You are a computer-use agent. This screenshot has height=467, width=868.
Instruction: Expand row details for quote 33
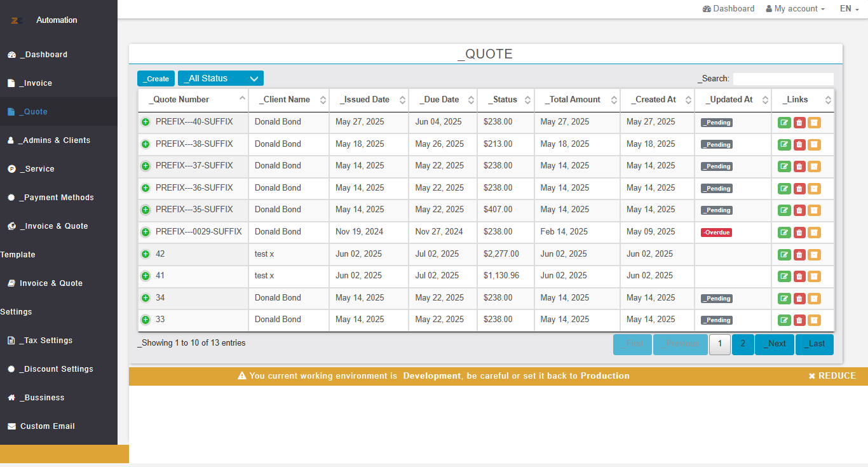point(146,320)
